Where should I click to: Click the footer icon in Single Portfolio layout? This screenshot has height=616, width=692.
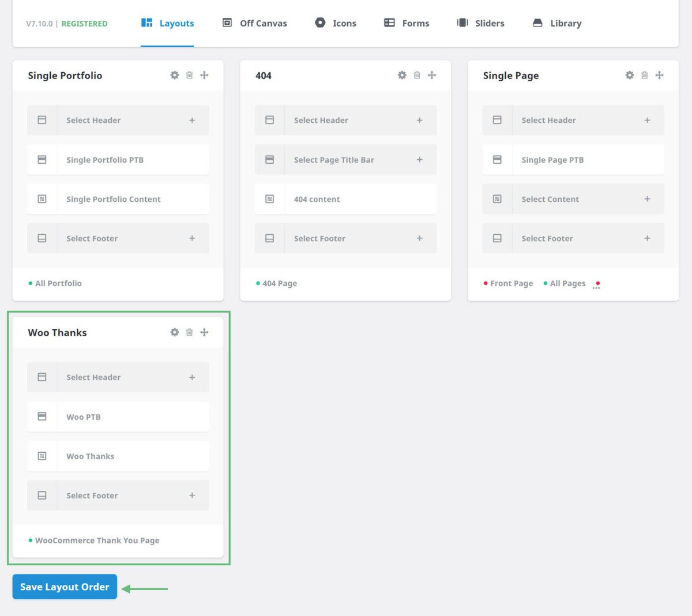coord(42,238)
